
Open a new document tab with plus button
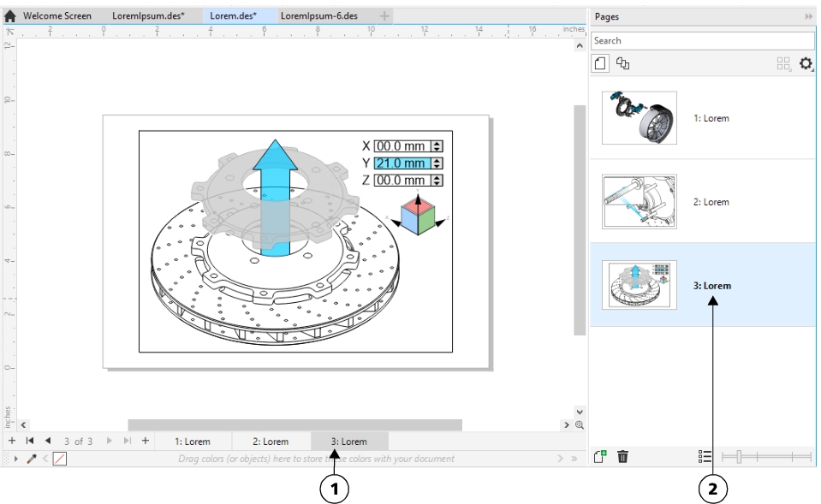coord(385,16)
